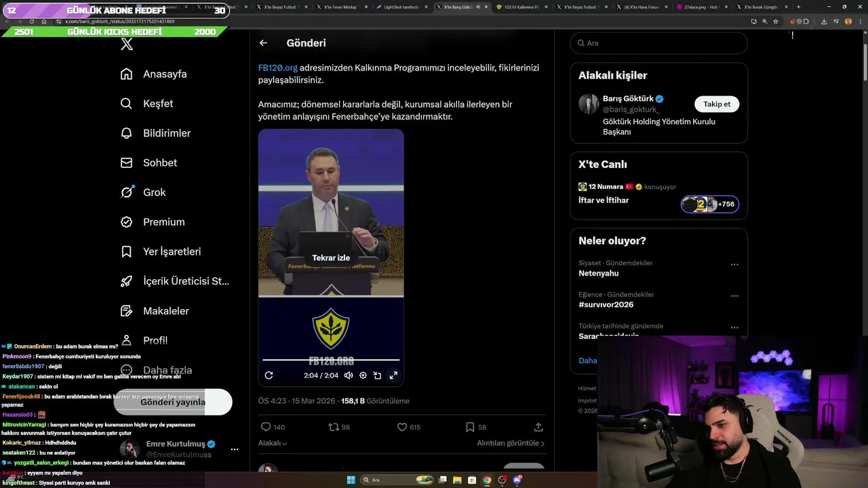Click the taskbar Ara search box
This screenshot has height=488, width=868.
[x=397, y=480]
